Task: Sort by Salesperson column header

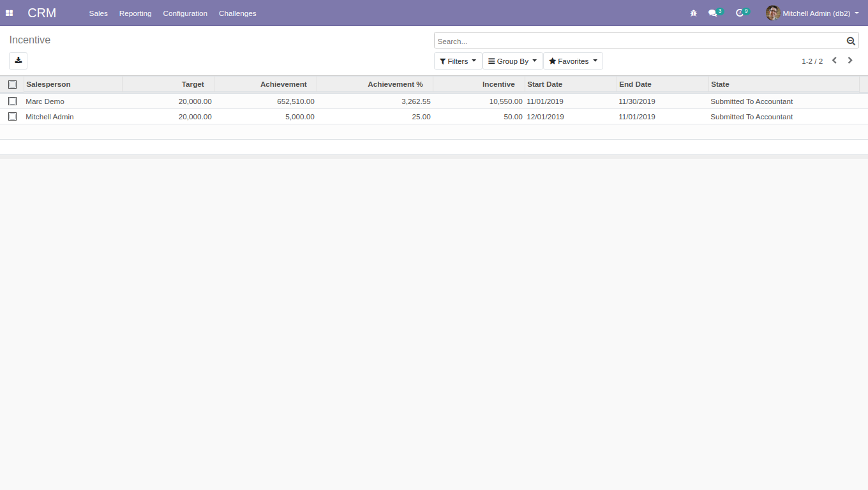Action: tap(73, 84)
